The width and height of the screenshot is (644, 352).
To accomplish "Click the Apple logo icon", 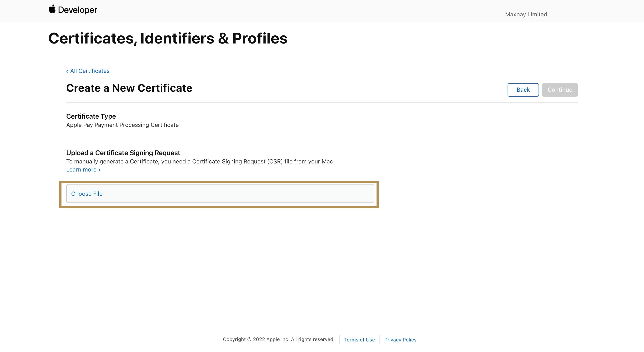I will coord(52,9).
